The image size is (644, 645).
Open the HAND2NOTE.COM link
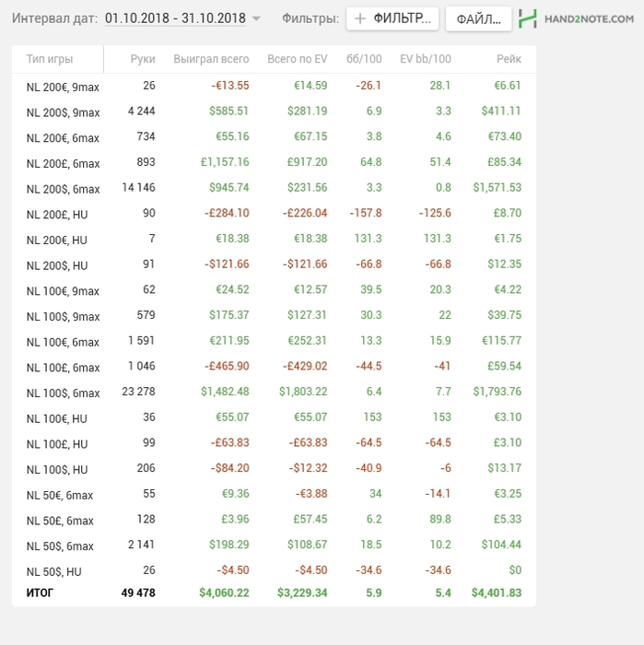pos(591,18)
